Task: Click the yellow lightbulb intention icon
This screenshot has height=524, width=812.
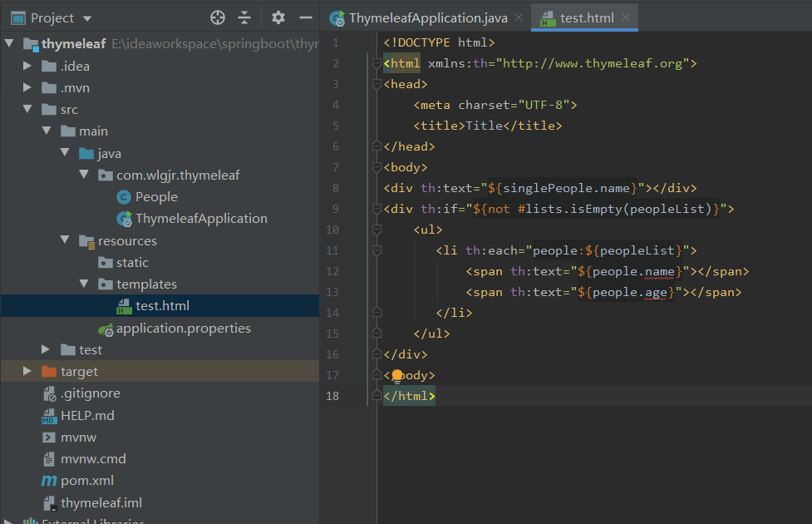Action: (397, 376)
